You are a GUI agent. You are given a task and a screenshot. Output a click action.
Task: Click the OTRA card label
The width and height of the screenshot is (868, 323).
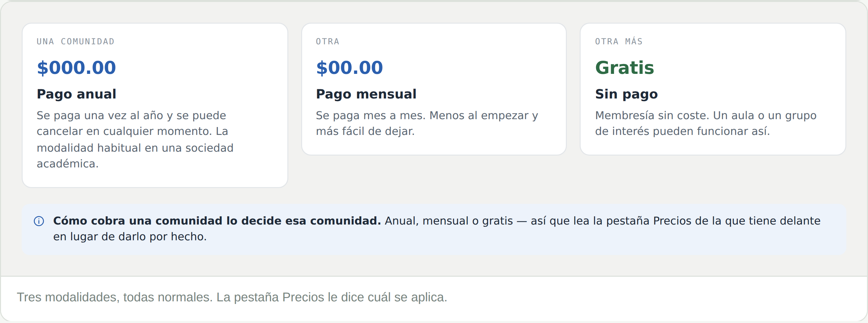pyautogui.click(x=327, y=41)
